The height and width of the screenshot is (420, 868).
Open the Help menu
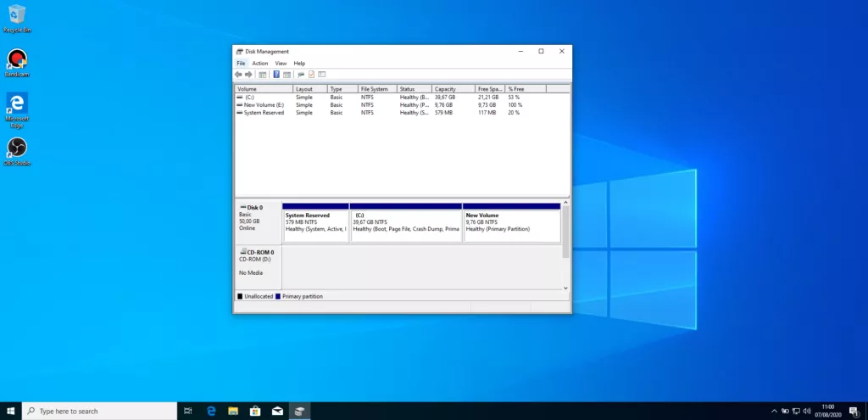click(x=299, y=64)
